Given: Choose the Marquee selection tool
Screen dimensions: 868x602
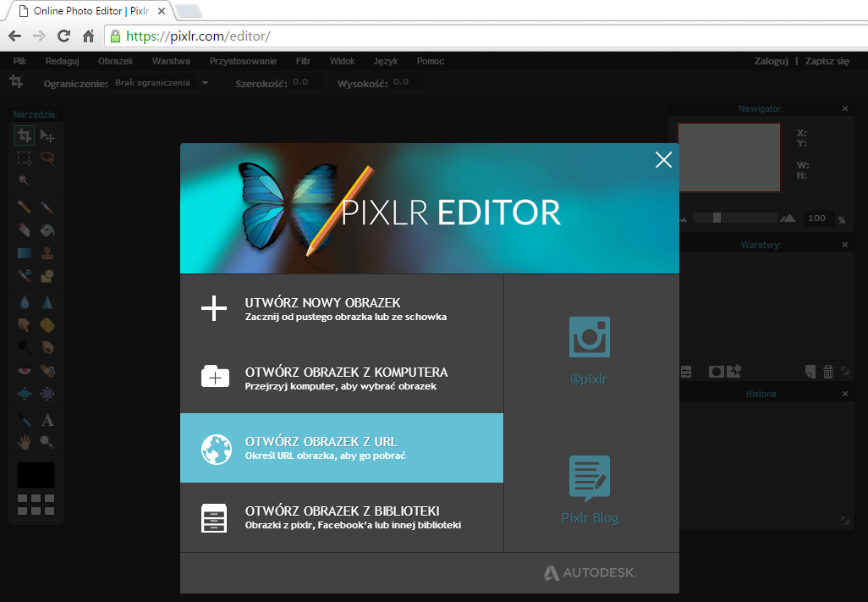Looking at the screenshot, I should 25,158.
